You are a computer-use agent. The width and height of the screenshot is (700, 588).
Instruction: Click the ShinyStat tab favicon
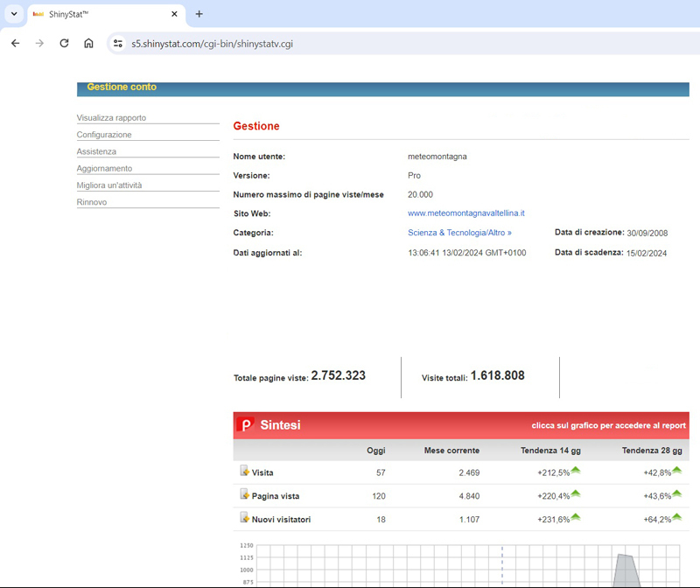(x=38, y=14)
